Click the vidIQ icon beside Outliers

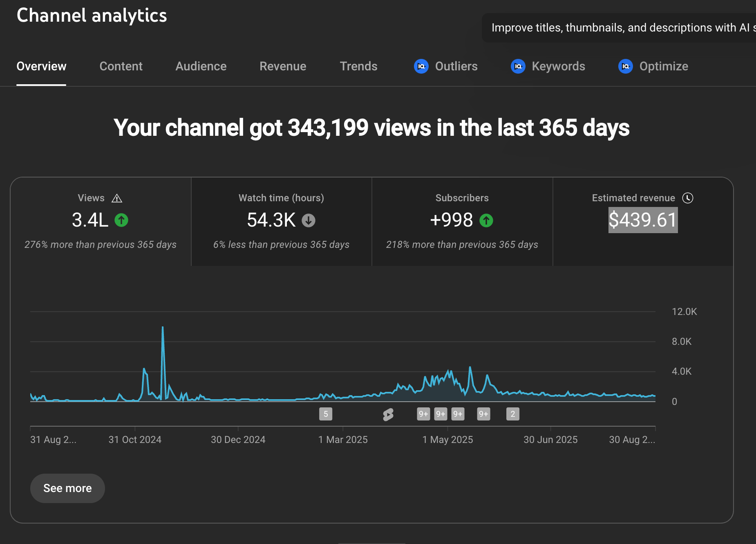(x=421, y=66)
